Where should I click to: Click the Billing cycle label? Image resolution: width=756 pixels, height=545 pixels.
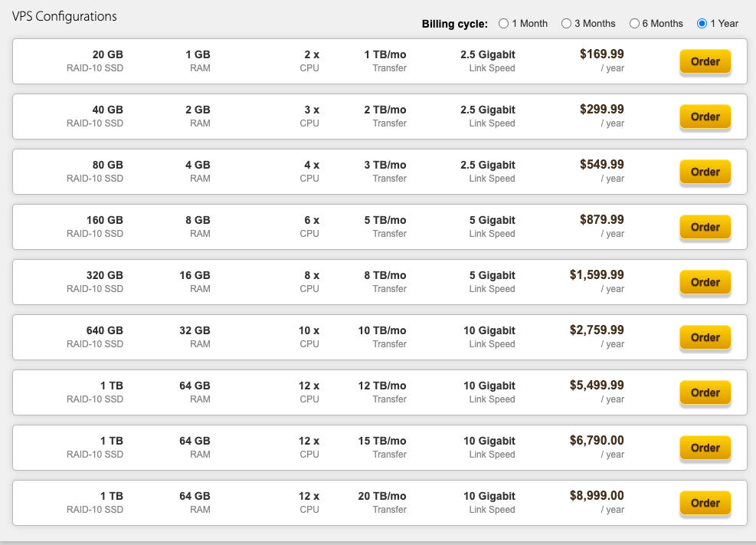tap(455, 24)
